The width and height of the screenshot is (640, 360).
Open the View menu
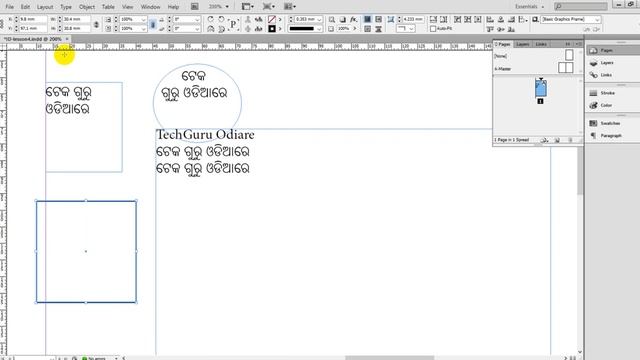pyautogui.click(x=128, y=7)
